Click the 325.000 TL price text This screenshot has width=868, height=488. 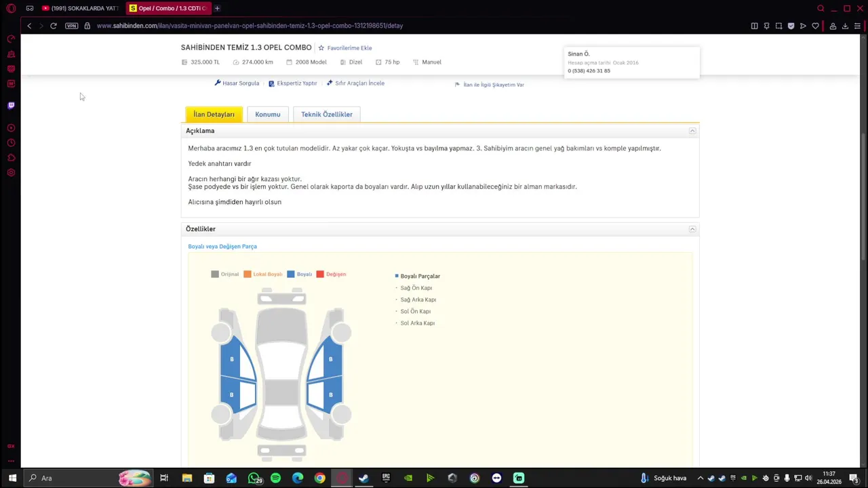point(205,62)
